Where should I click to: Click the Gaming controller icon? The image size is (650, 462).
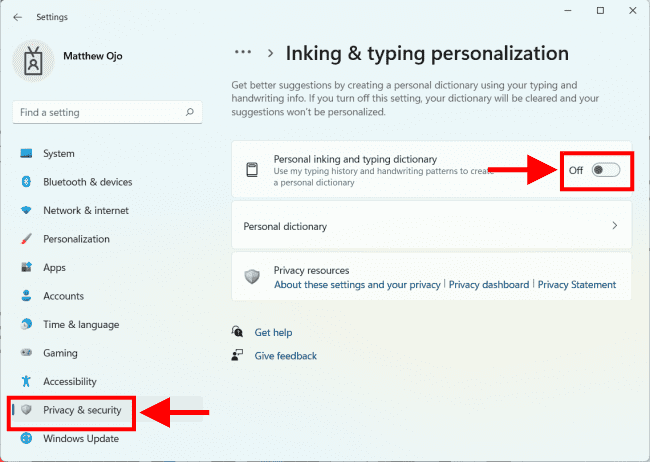pyautogui.click(x=26, y=353)
